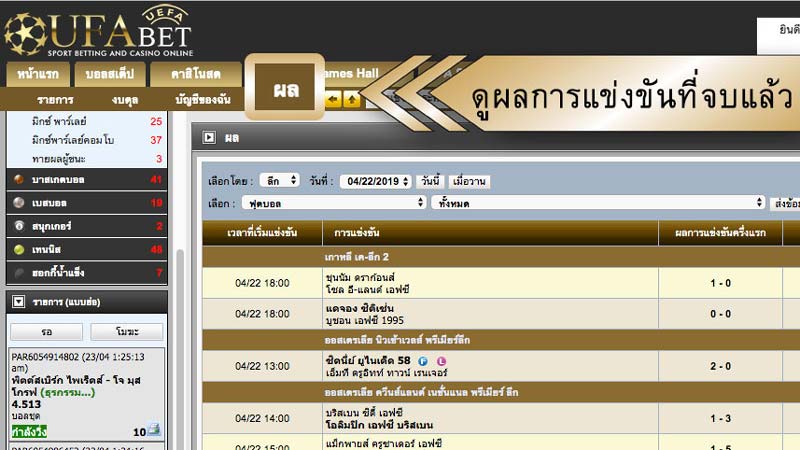
Task: Collapse the รายการ (แบบย่อ) panel arrow
Action: point(18,302)
